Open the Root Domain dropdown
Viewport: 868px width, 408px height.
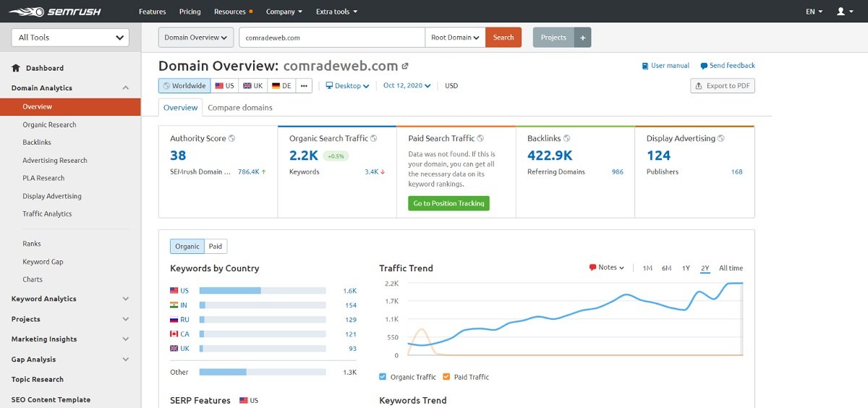click(455, 38)
